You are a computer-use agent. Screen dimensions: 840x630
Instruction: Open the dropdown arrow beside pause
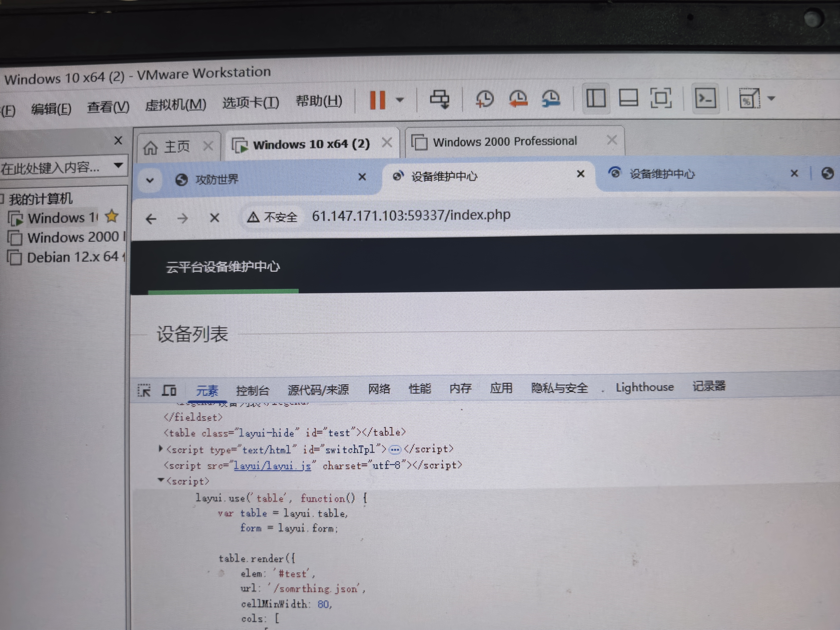[399, 100]
